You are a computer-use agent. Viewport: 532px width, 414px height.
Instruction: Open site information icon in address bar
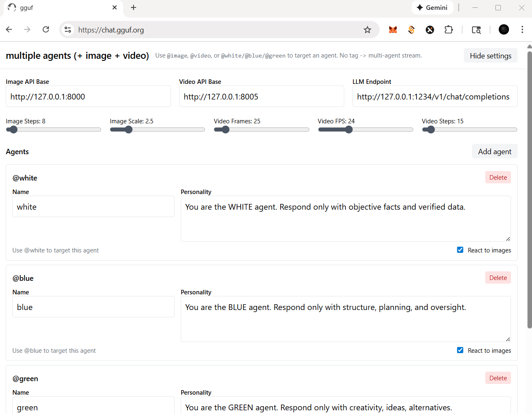coord(68,30)
